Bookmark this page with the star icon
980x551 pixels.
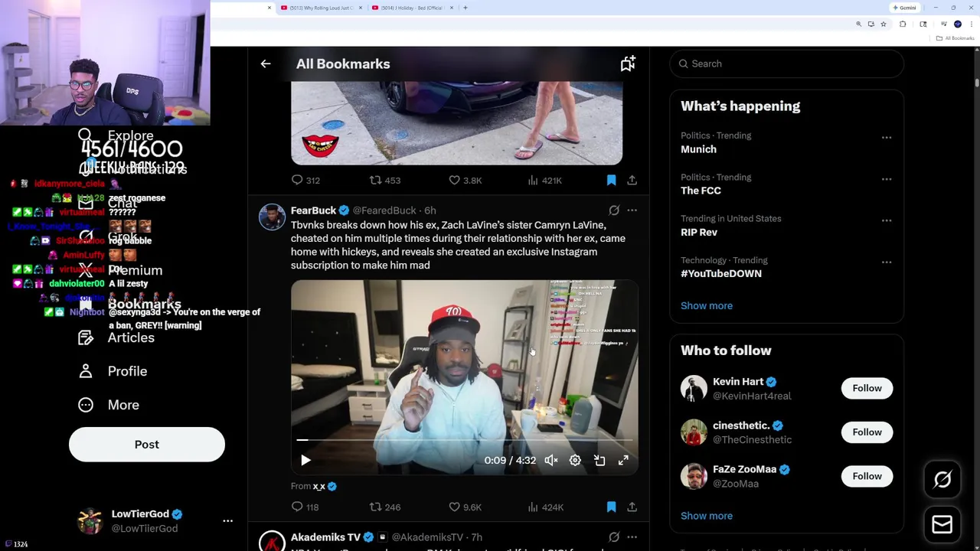point(883,24)
